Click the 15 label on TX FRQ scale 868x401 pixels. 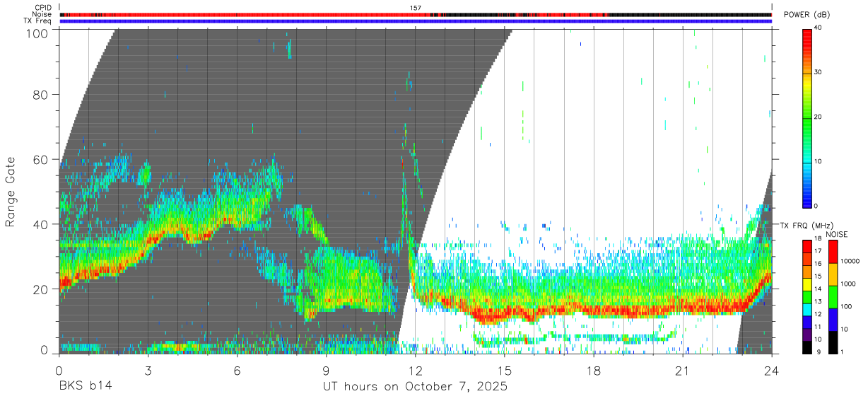point(816,277)
